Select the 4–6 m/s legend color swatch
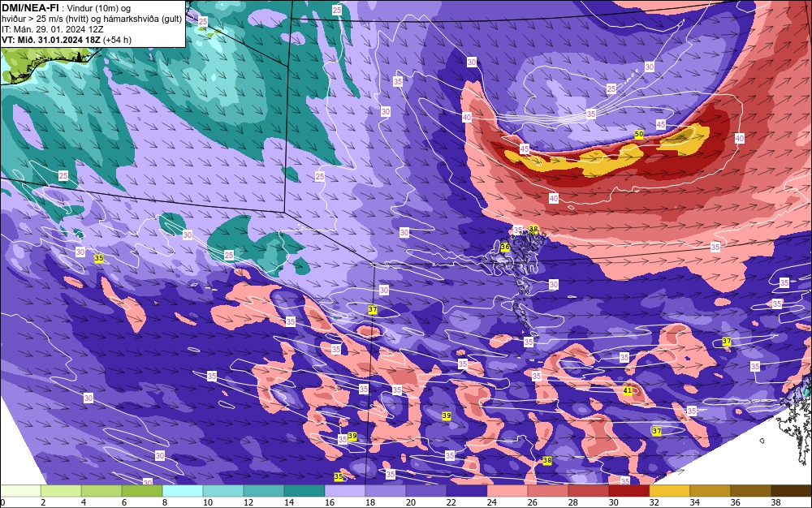This screenshot has width=812, height=508. coord(101,491)
